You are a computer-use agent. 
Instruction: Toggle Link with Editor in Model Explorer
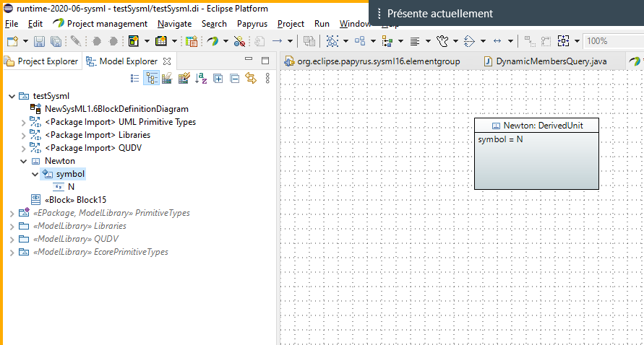[x=251, y=78]
